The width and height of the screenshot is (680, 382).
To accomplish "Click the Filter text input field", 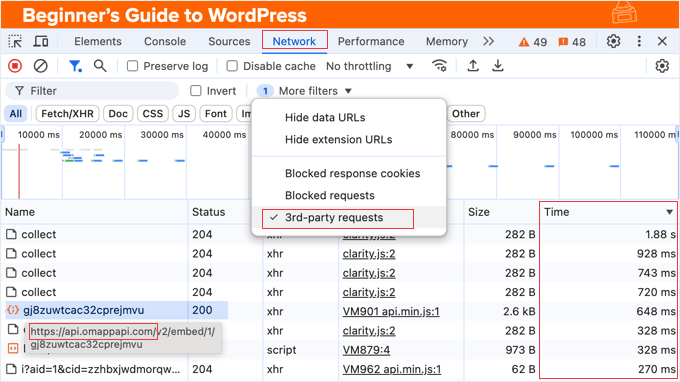I will (x=92, y=91).
